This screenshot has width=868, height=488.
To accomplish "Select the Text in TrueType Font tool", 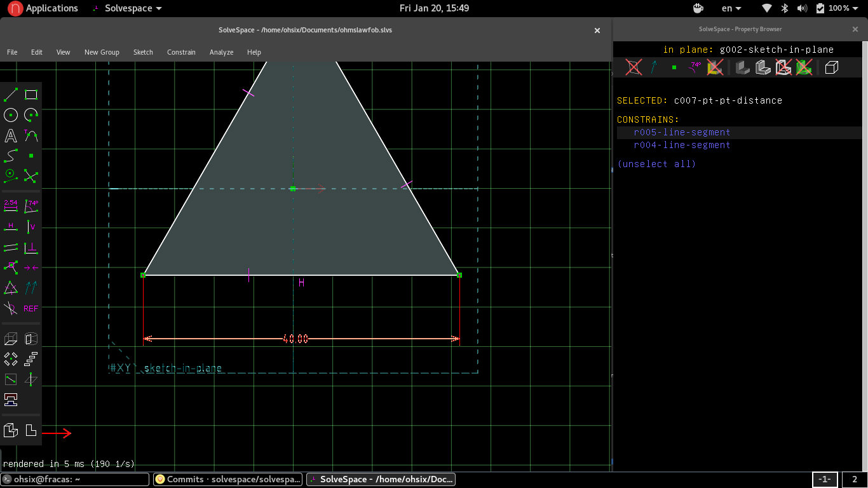I will [10, 135].
